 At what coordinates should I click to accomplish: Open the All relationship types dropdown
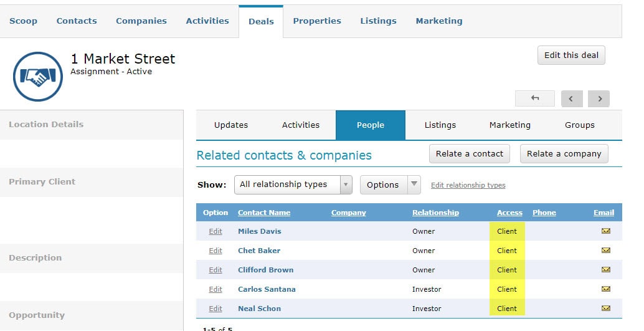click(x=293, y=185)
